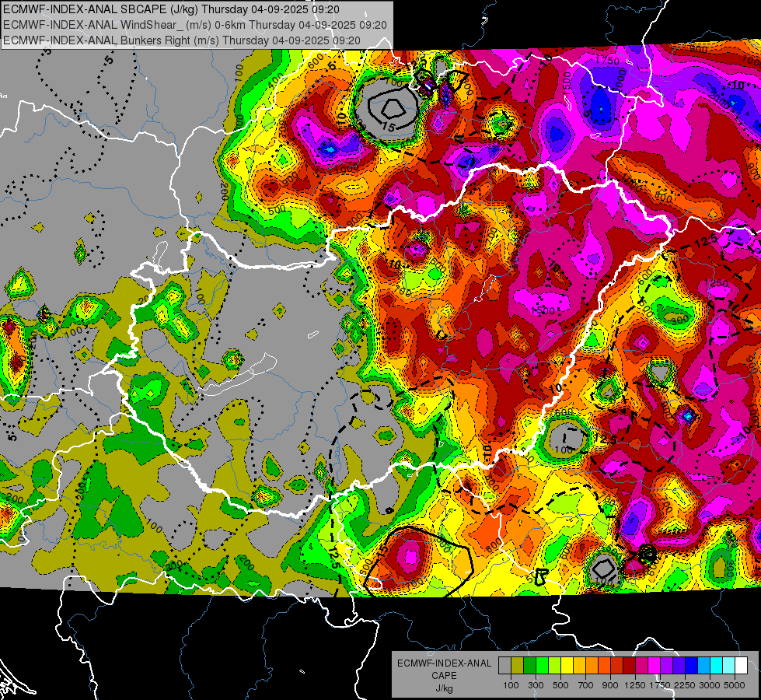
Task: Choose the sky blue legend swatch
Action: (703, 666)
